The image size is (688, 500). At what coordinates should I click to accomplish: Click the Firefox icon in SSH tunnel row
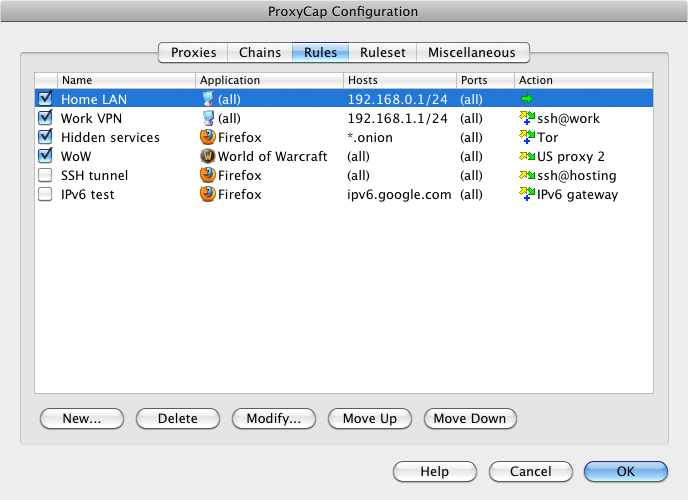pos(208,175)
